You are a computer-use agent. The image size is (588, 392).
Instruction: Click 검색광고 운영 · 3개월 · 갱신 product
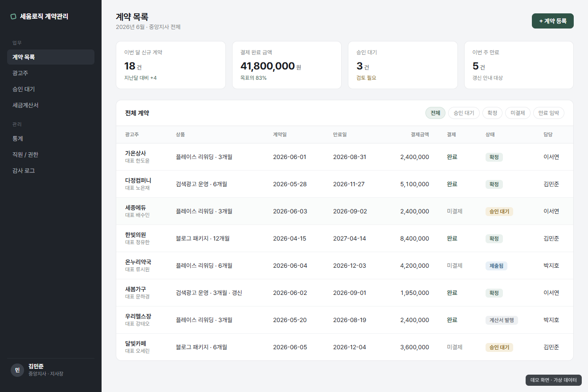[209, 293]
